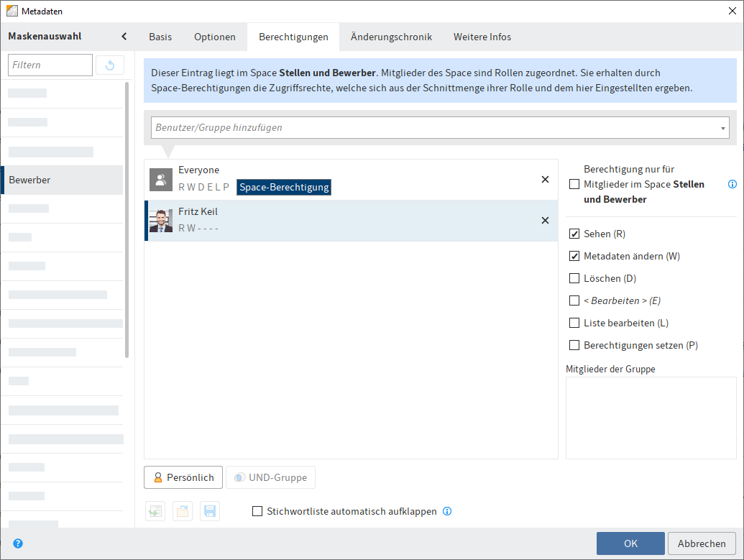Enable the Löschen (D) permission checkbox

pos(574,278)
